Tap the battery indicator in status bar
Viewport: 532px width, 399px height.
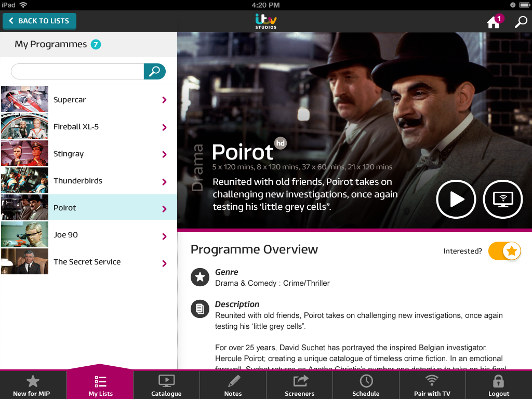(x=524, y=5)
